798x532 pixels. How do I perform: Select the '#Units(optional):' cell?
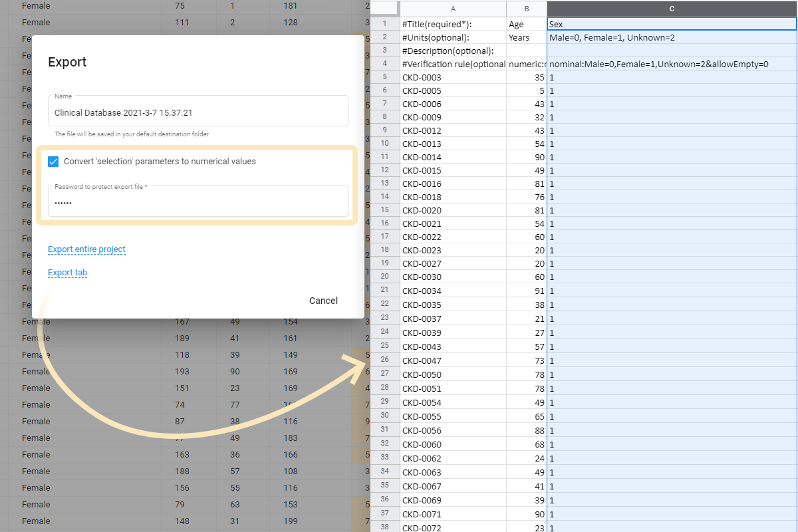pos(453,37)
